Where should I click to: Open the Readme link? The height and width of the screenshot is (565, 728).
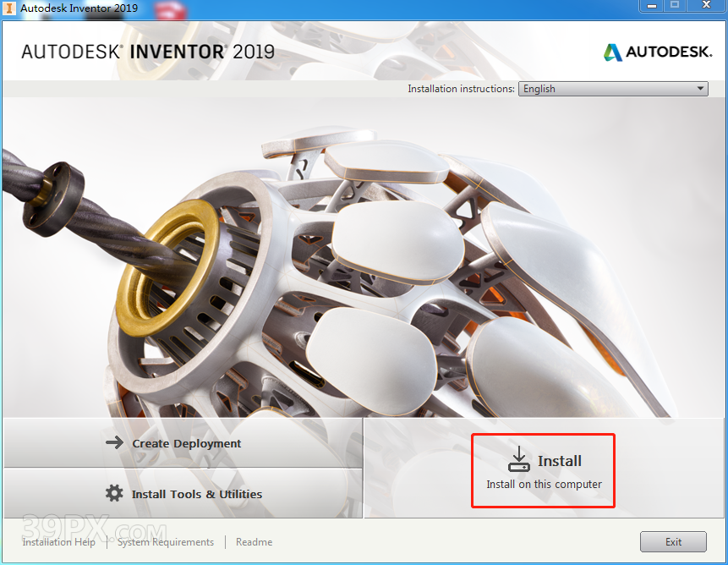pos(254,542)
